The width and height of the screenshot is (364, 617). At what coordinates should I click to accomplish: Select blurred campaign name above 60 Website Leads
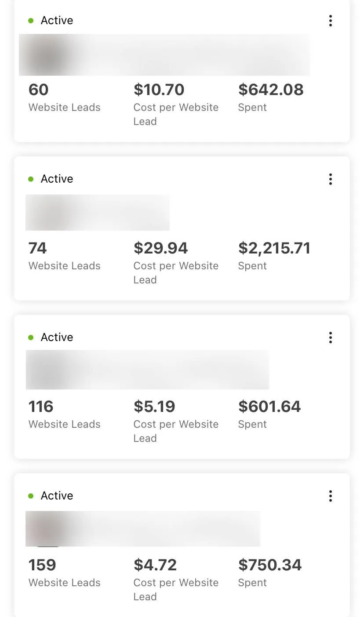pyautogui.click(x=164, y=55)
